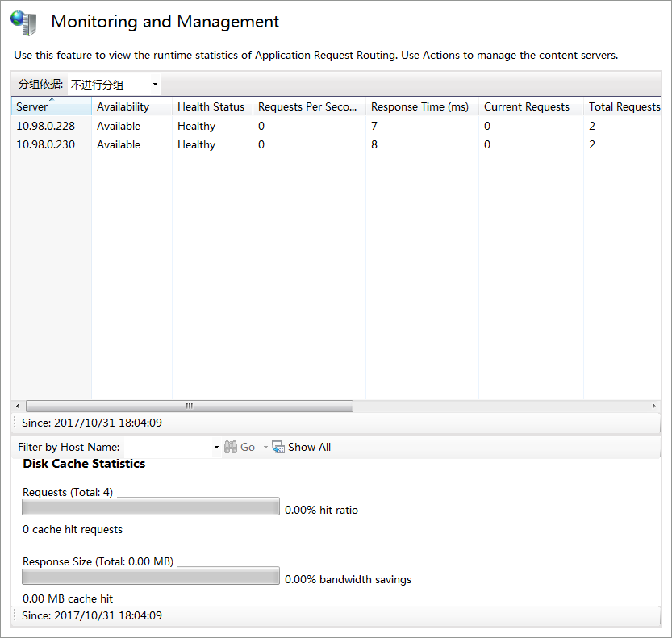Sort by Current Requests column header
The image size is (672, 638).
[532, 106]
